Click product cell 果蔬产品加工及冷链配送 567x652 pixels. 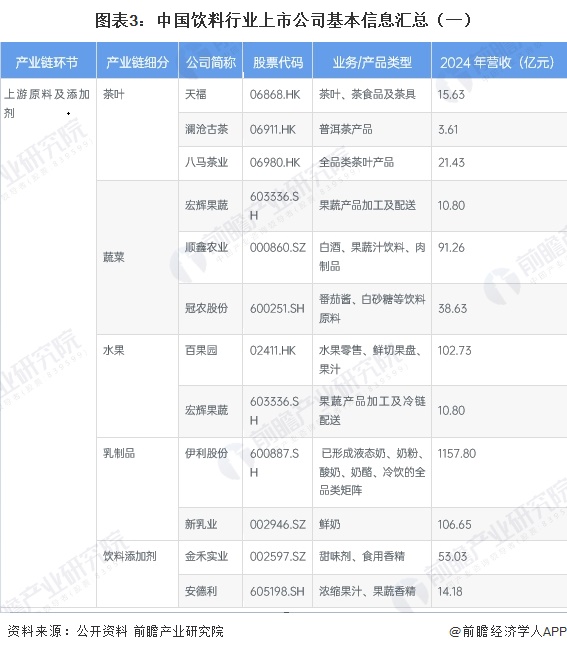click(x=372, y=410)
